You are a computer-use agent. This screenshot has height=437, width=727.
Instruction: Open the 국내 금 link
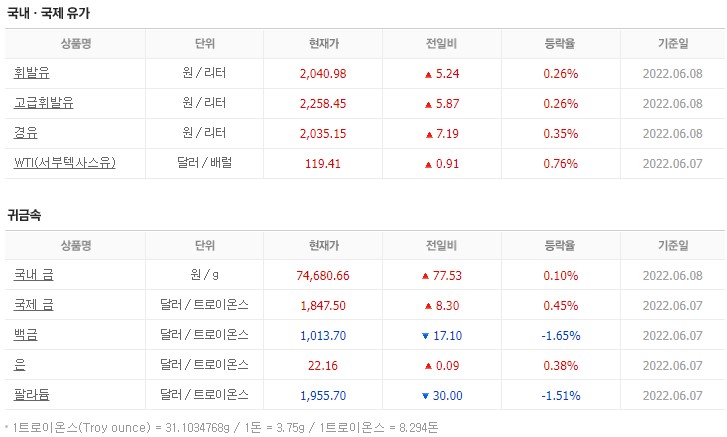click(34, 275)
